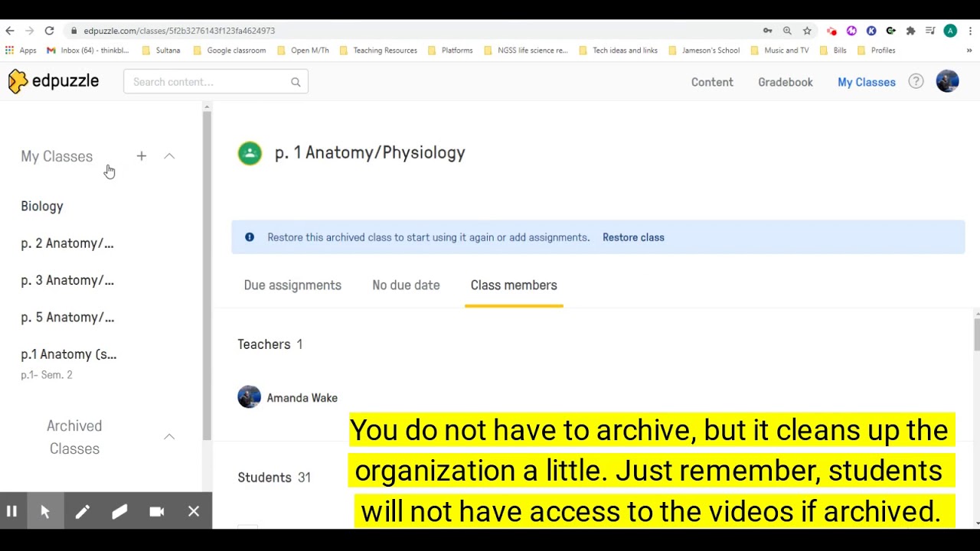Select the recorder cursor pointer tool
The height and width of the screenshot is (551, 980).
click(45, 511)
